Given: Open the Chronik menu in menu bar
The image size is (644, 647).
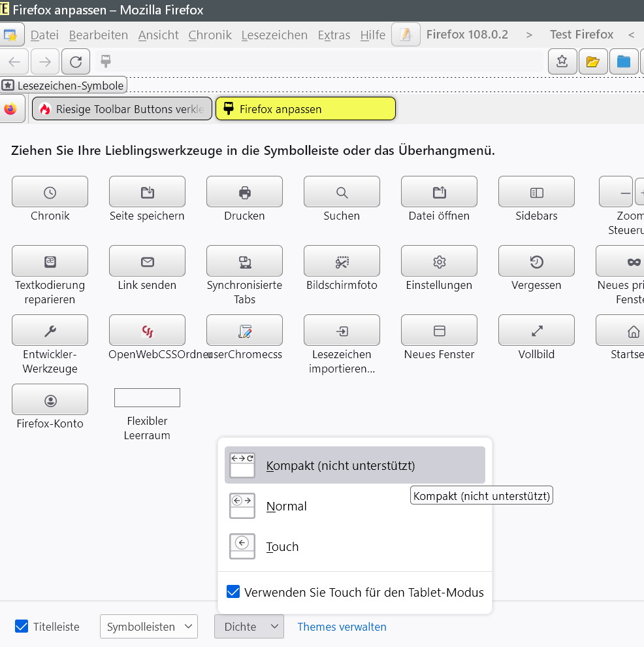Looking at the screenshot, I should 210,35.
